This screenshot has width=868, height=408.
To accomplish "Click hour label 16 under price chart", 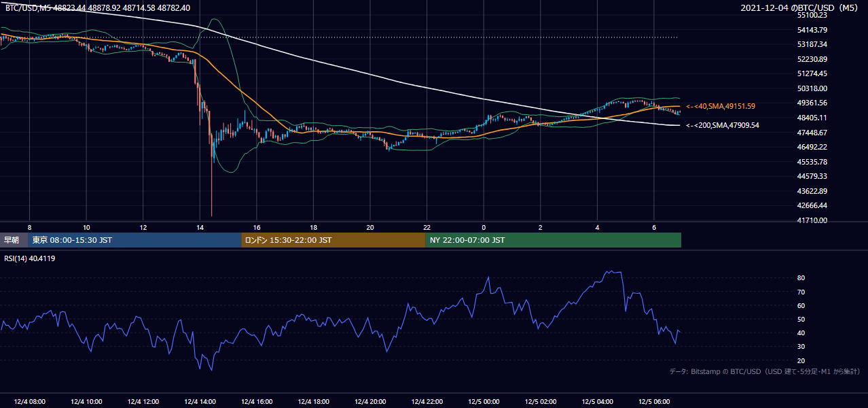I will [x=257, y=227].
